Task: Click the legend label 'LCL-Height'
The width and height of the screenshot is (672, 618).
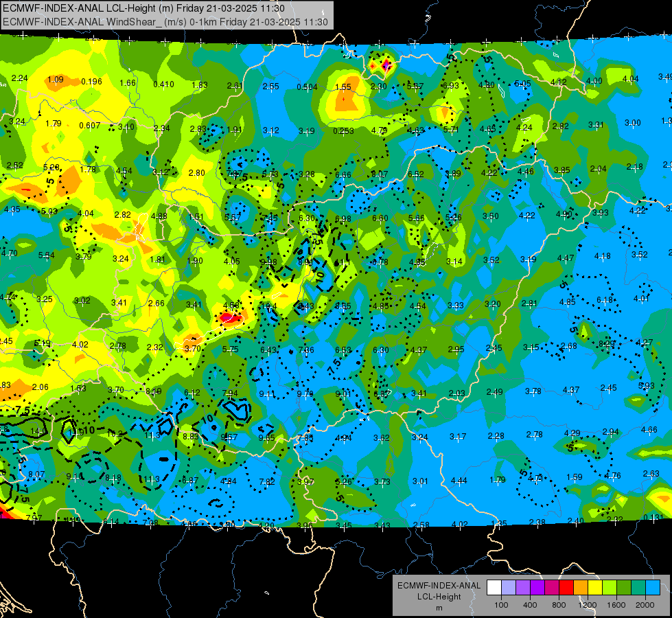Action: click(x=439, y=597)
